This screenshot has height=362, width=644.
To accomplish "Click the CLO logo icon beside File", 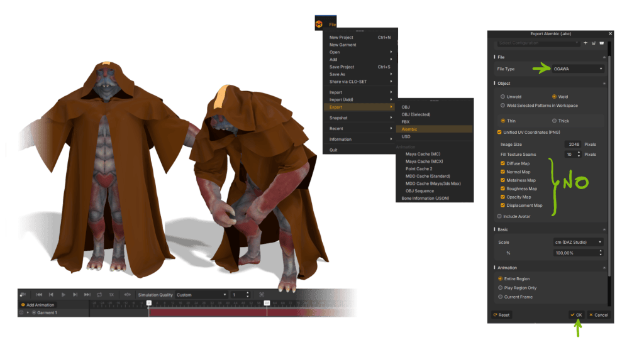I will tap(319, 25).
